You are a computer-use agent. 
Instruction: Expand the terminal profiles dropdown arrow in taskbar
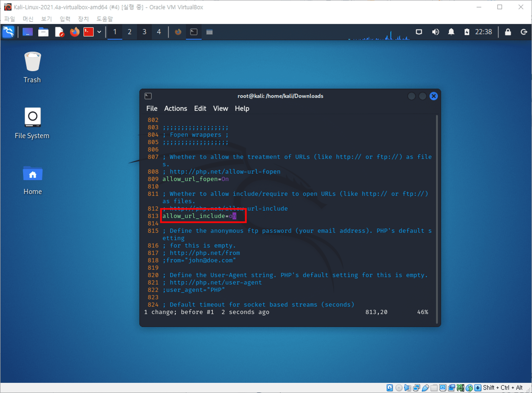[99, 32]
